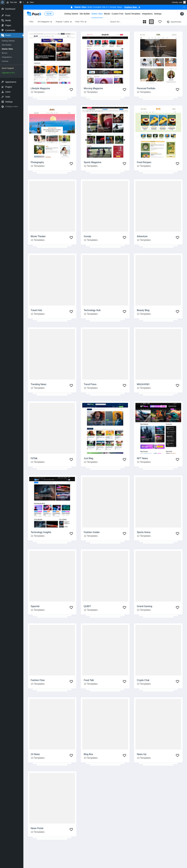
Task: Add the NFT News site to favorites
Action: pyautogui.click(x=178, y=459)
